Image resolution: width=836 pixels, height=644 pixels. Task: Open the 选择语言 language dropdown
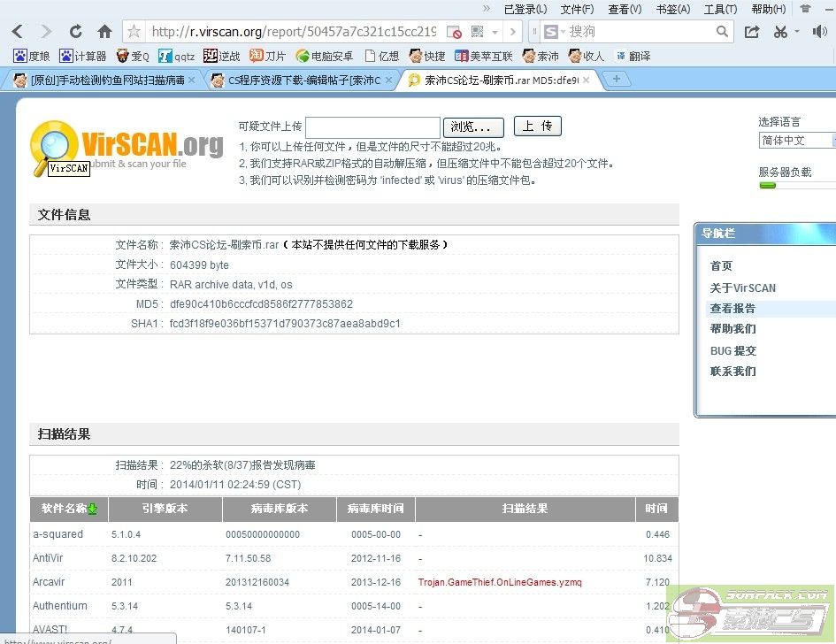796,141
